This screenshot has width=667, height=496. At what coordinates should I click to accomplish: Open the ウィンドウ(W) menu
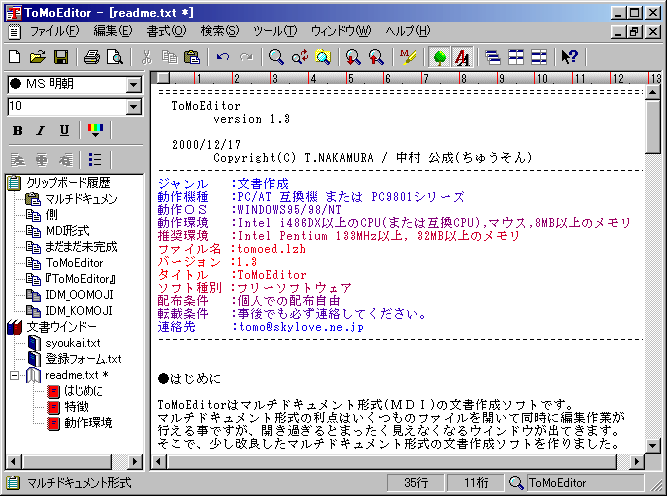tap(341, 31)
